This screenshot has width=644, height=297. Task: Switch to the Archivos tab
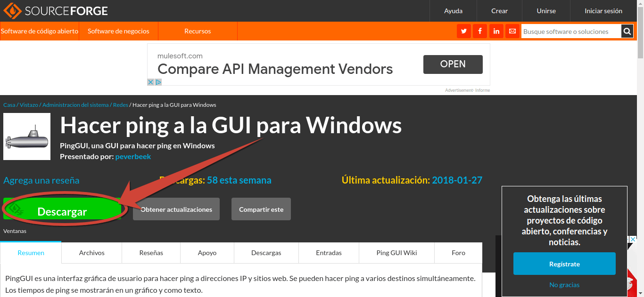(91, 253)
